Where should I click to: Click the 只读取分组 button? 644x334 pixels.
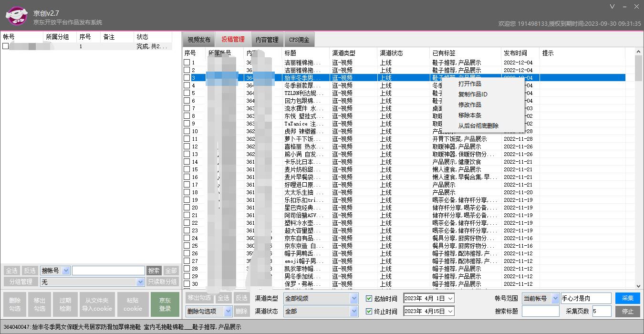[162, 282]
